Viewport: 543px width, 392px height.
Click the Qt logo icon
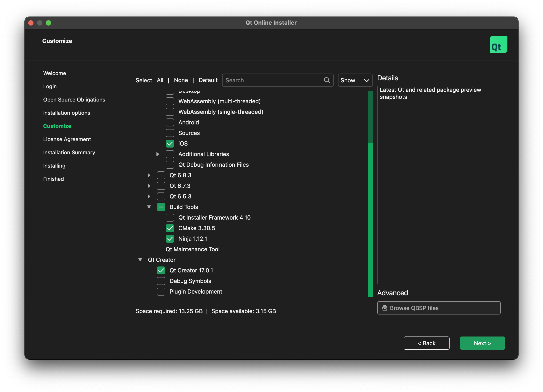tap(498, 44)
